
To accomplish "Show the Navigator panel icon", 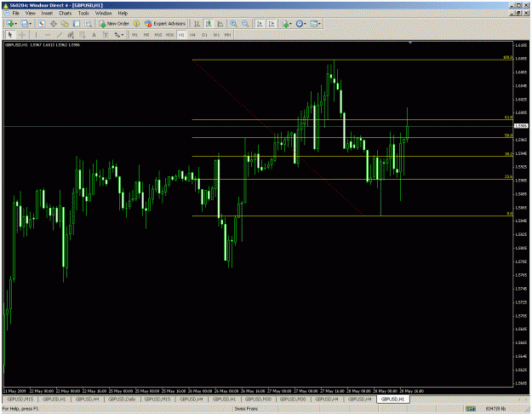I will [x=65, y=24].
